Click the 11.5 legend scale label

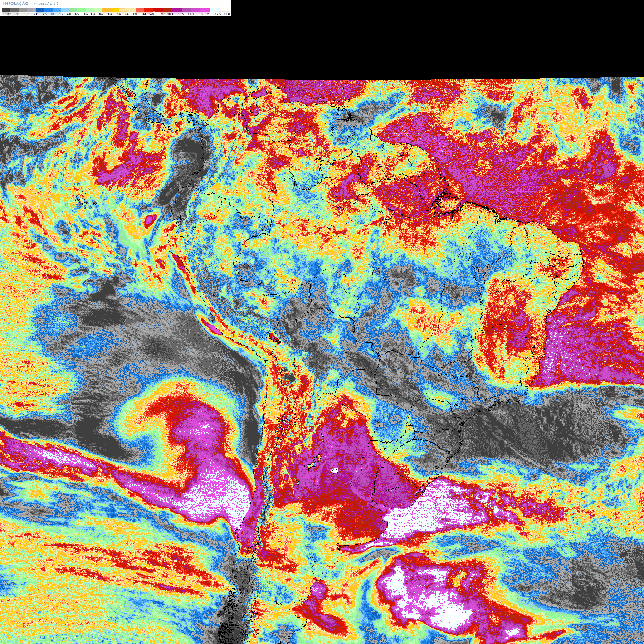pos(199,14)
